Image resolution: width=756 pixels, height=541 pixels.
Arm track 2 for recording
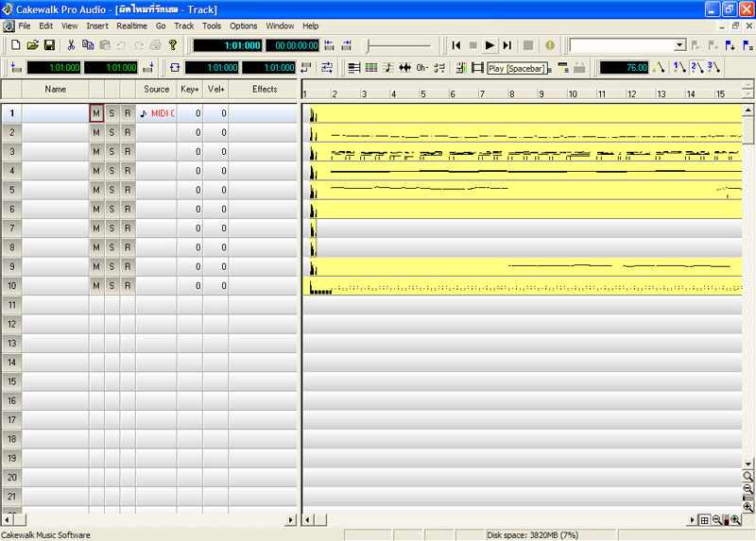pos(128,132)
